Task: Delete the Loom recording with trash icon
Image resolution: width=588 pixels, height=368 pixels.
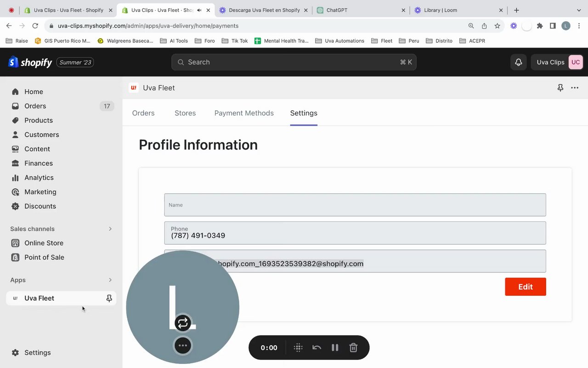Action: coord(353,348)
